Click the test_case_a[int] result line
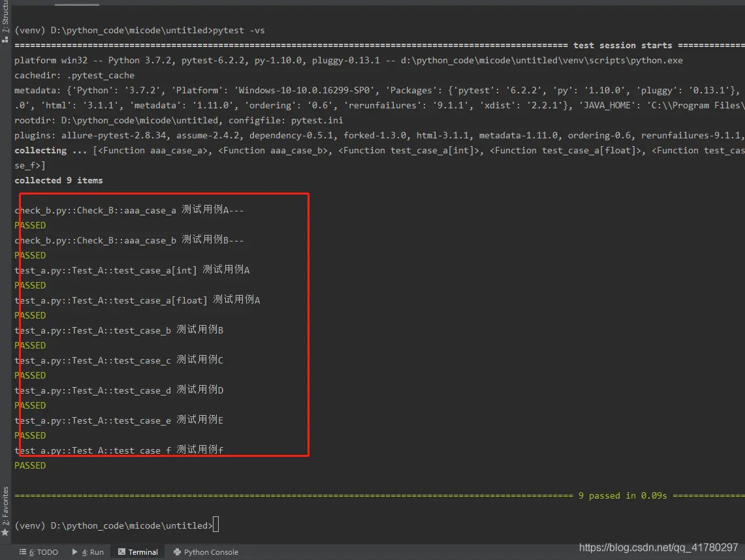Viewport: 745px width, 560px height. coord(132,270)
